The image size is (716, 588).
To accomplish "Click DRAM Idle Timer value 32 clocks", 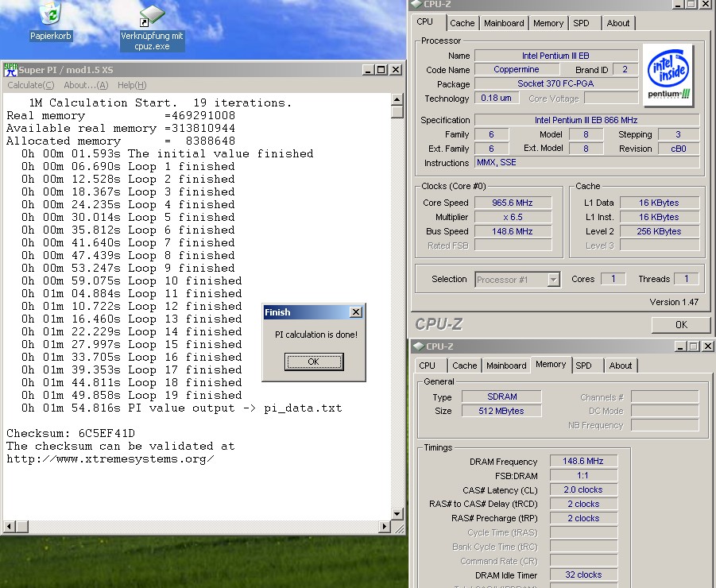I will (x=583, y=574).
